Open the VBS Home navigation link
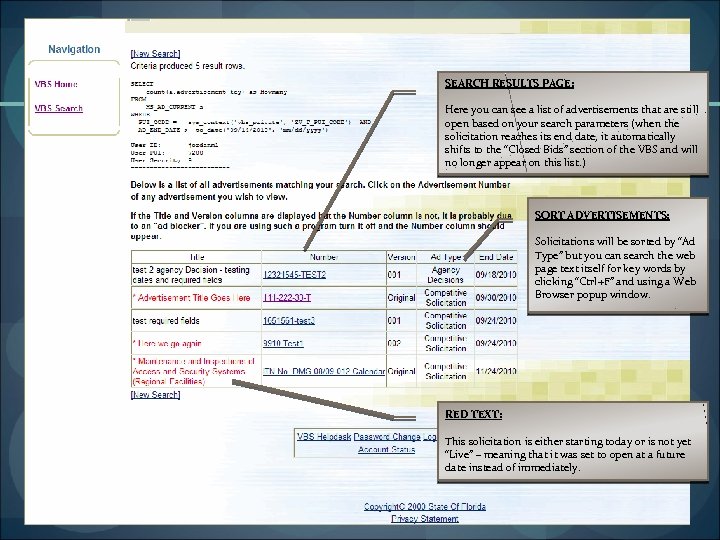 point(56,84)
